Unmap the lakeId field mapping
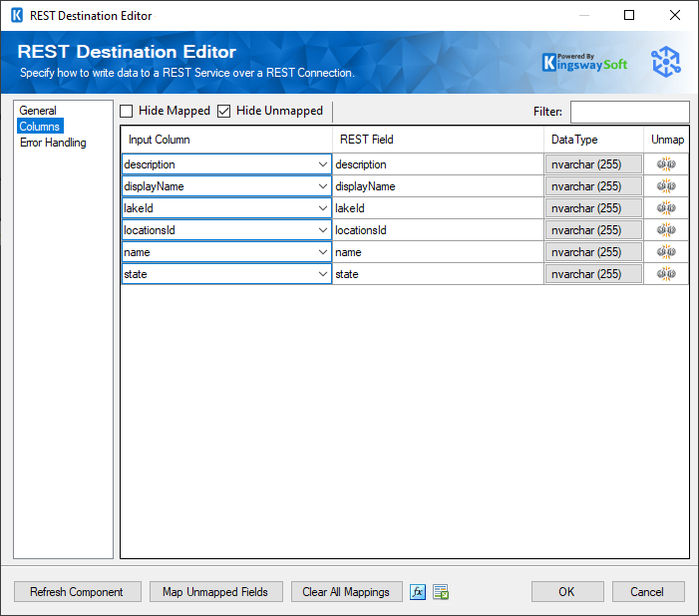 (666, 207)
